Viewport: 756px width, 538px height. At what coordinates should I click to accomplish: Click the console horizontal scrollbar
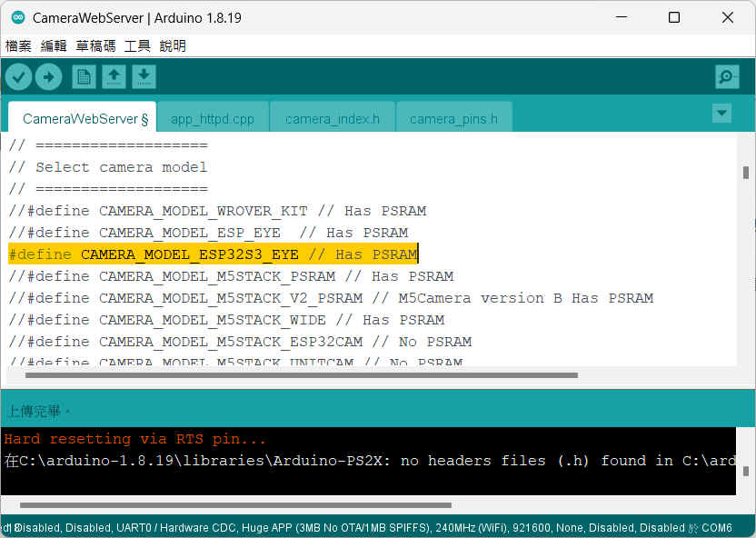coord(235,505)
